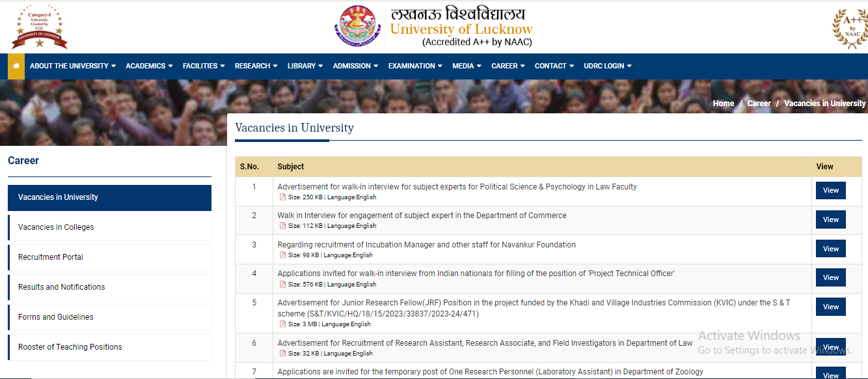Expand the Media dropdown menu

click(x=467, y=66)
